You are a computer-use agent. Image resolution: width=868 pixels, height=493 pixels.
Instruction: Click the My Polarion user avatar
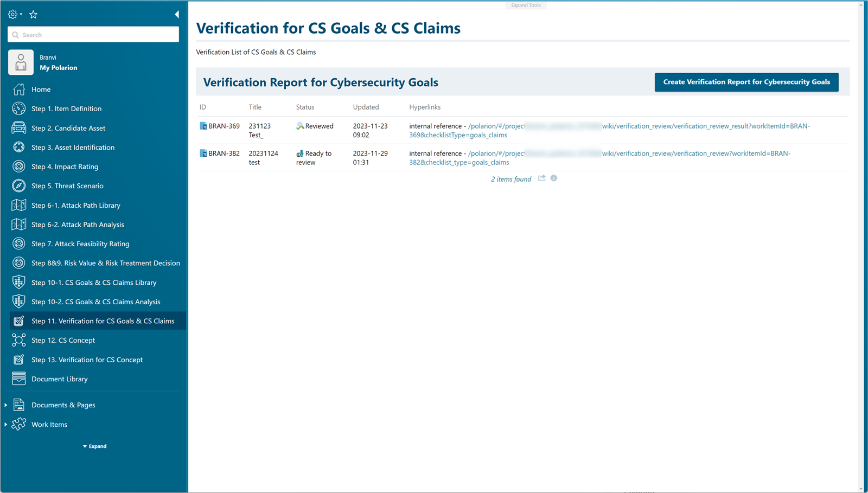coord(21,62)
